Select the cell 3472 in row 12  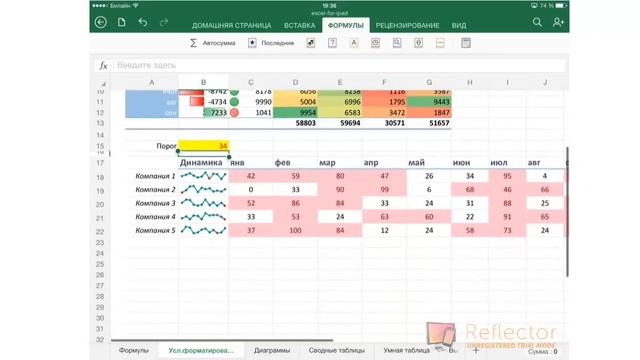point(384,113)
